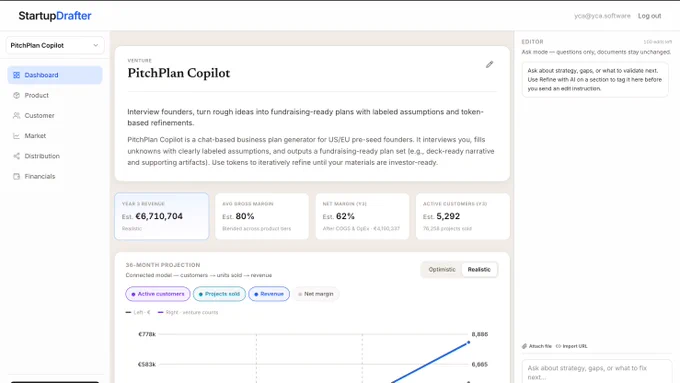Click the '36-MONTH PROJECTION' heading
The width and height of the screenshot is (680, 383).
(163, 265)
